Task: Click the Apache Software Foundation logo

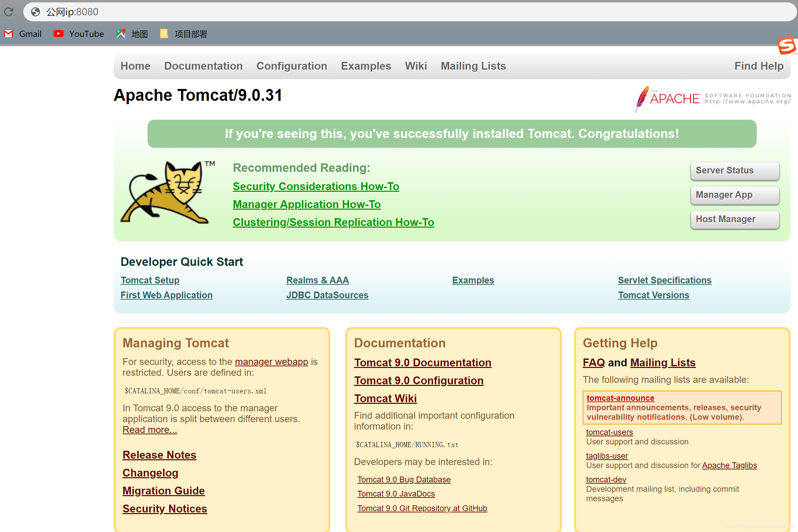Action: point(713,99)
